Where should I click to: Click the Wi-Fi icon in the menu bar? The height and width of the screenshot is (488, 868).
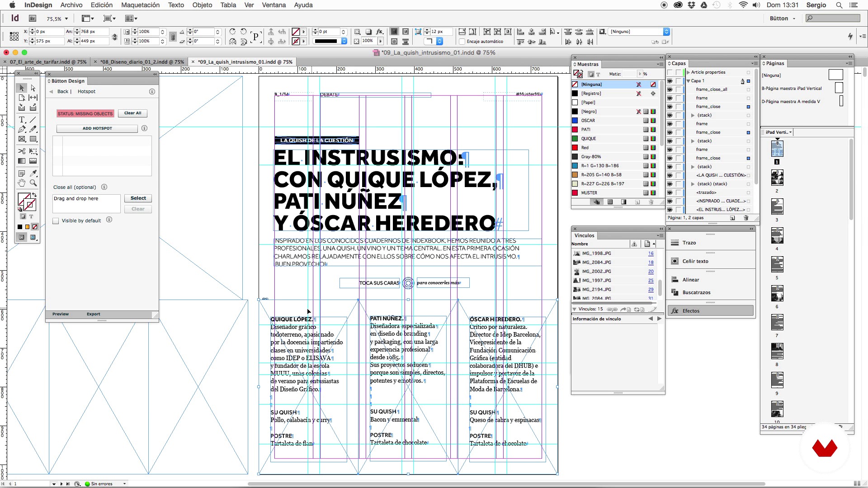743,5
